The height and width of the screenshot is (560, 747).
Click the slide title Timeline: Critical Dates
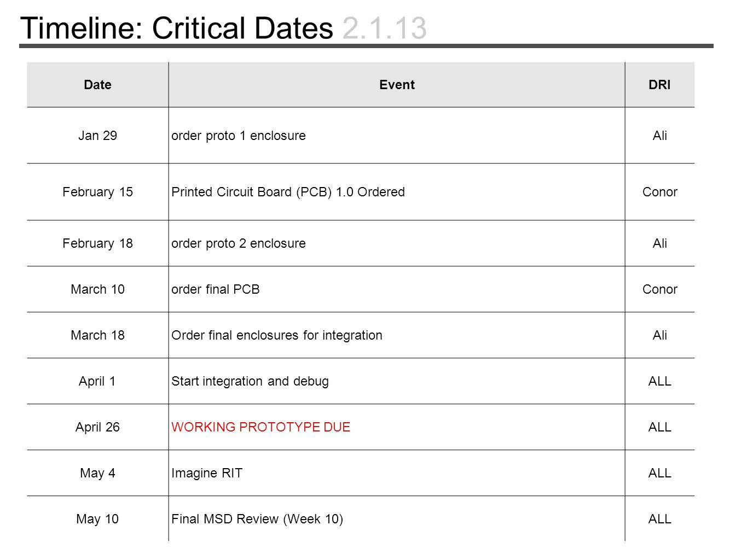[177, 28]
